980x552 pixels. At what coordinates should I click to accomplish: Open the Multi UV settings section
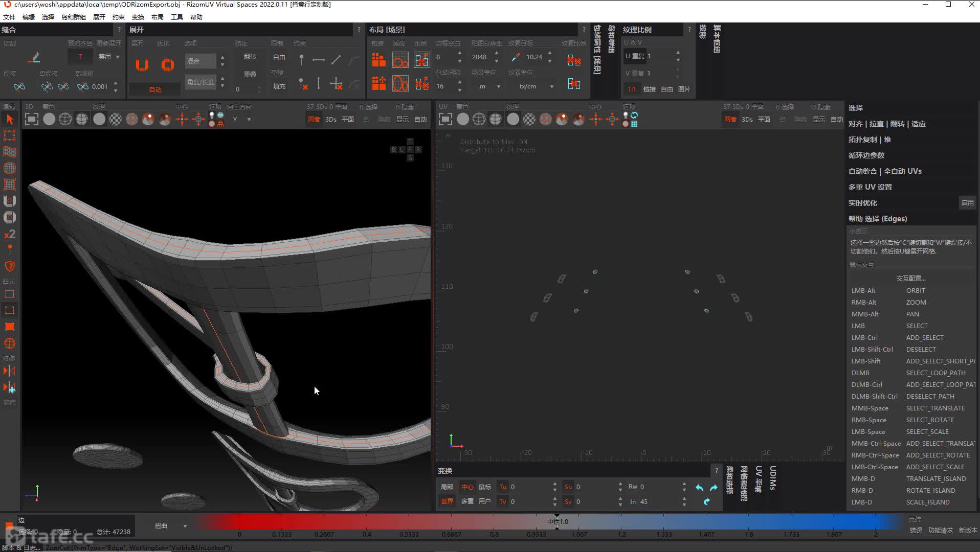tap(870, 187)
